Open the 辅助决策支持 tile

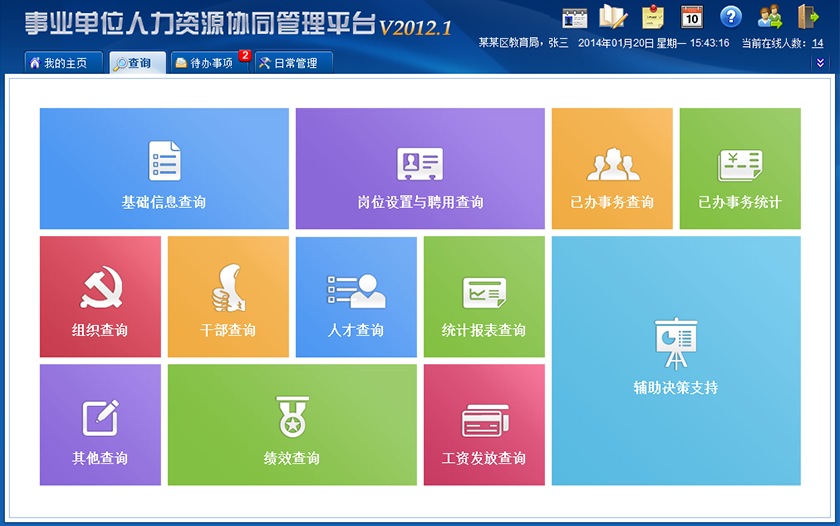[x=676, y=361]
